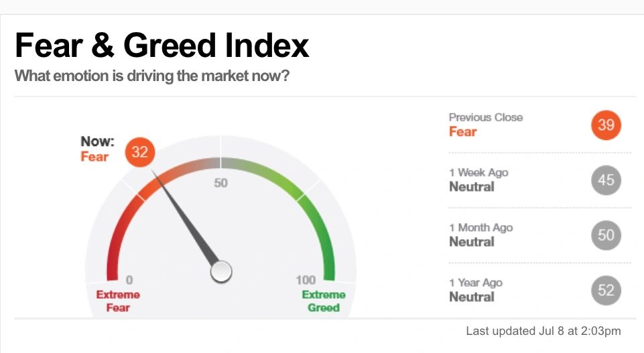
Task: Click the gauge needle pivot circle
Action: [221, 272]
